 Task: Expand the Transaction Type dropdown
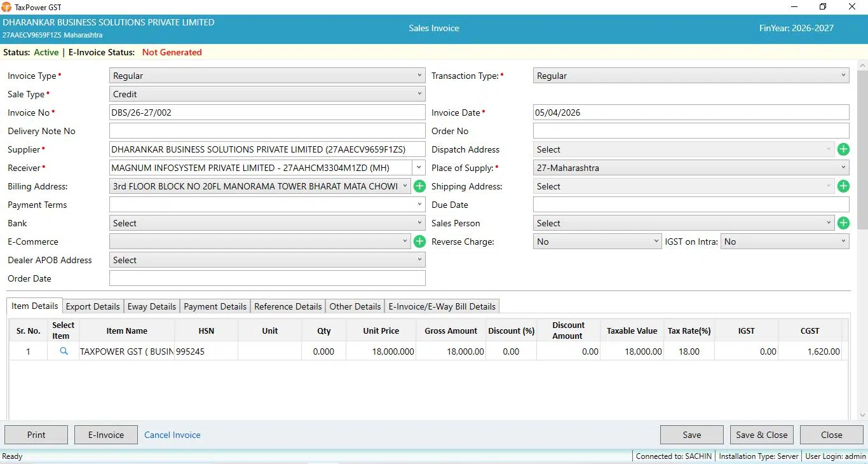[691, 76]
